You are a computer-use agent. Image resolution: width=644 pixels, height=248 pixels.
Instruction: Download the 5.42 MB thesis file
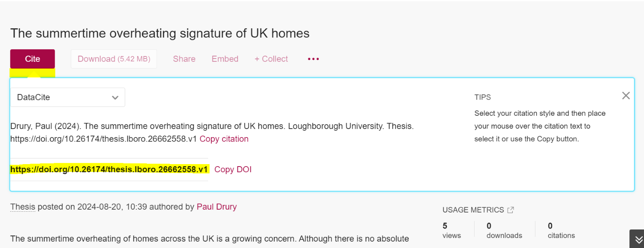tap(114, 59)
